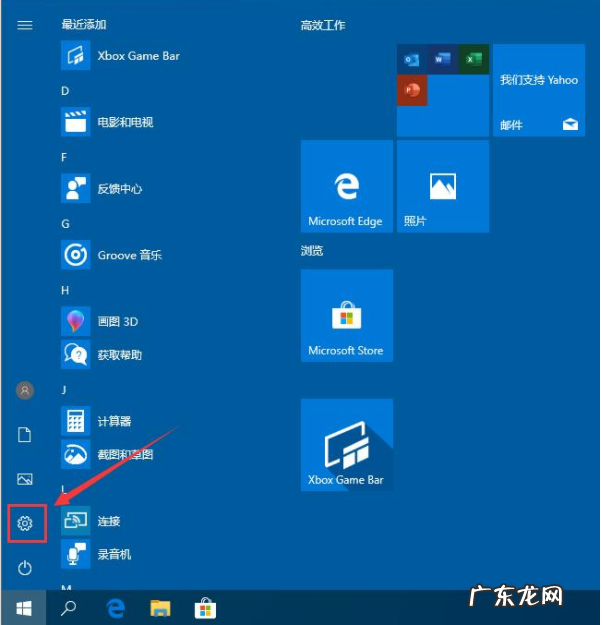Click the Power button icon
Viewport: 602px width, 625px height.
25,568
